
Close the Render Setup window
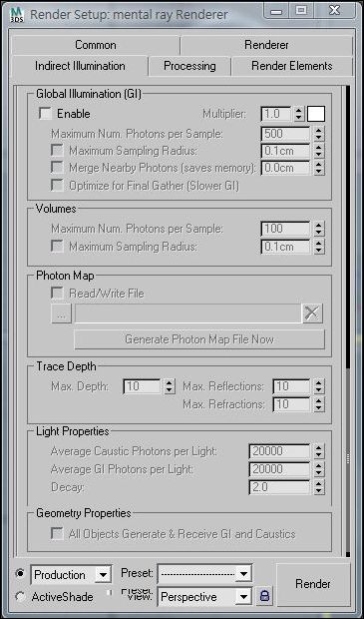point(335,11)
